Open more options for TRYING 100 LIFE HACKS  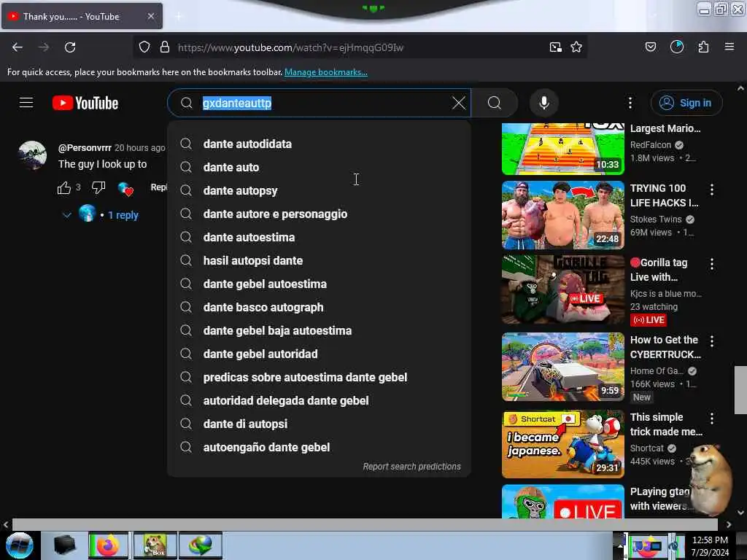point(712,190)
